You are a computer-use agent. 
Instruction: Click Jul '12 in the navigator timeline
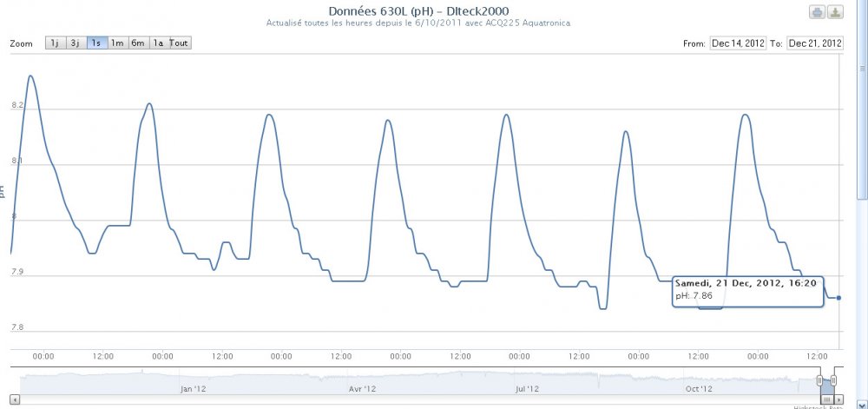pos(527,389)
